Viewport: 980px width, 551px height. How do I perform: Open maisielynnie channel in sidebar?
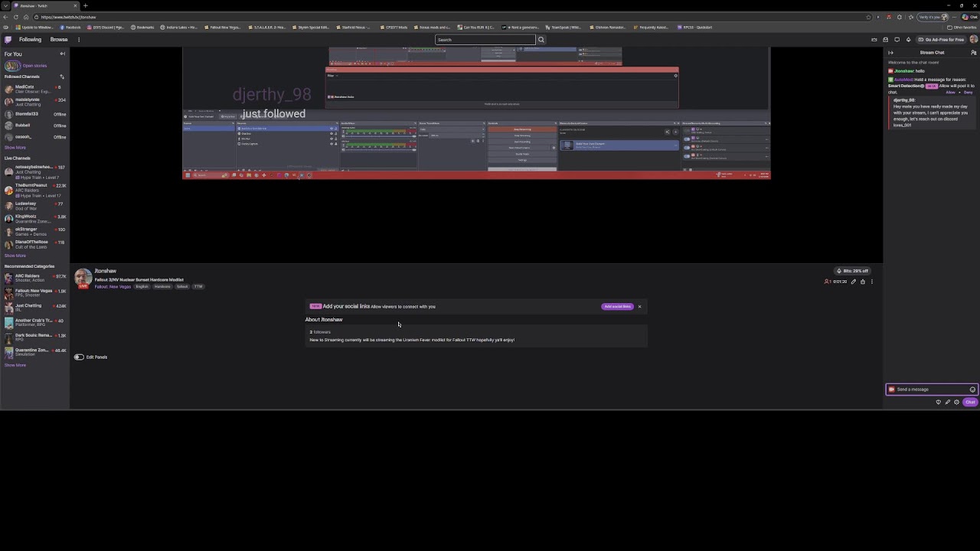pos(35,102)
